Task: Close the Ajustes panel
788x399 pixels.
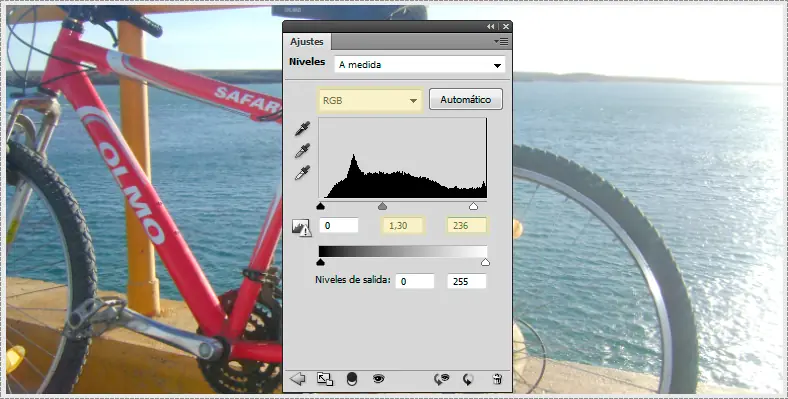Action: pyautogui.click(x=506, y=27)
